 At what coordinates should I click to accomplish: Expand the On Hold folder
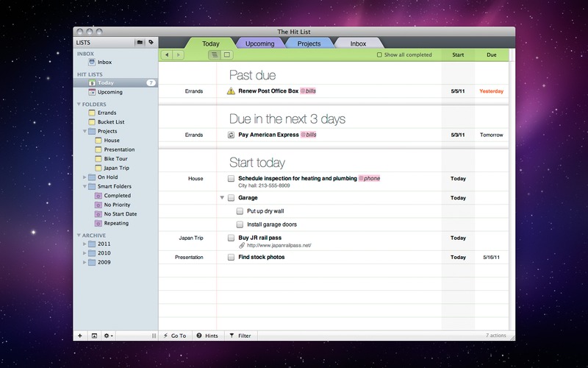click(85, 177)
